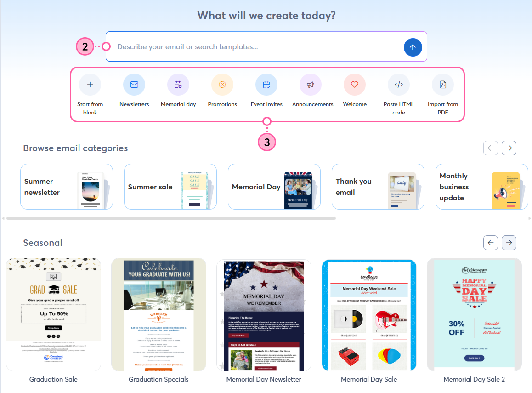Screen dimensions: 532x393
Task: Click the Graduation Sale caption
Action: [x=53, y=379]
